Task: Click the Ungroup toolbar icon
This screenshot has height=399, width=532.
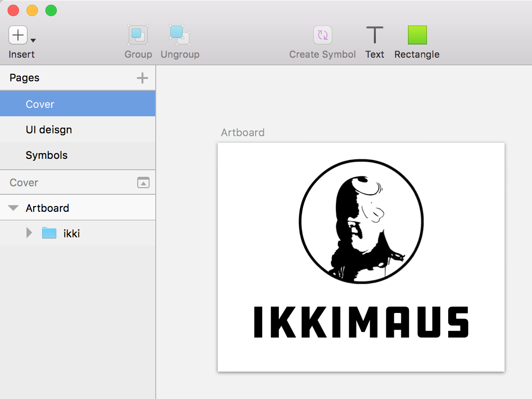Action: (180, 35)
